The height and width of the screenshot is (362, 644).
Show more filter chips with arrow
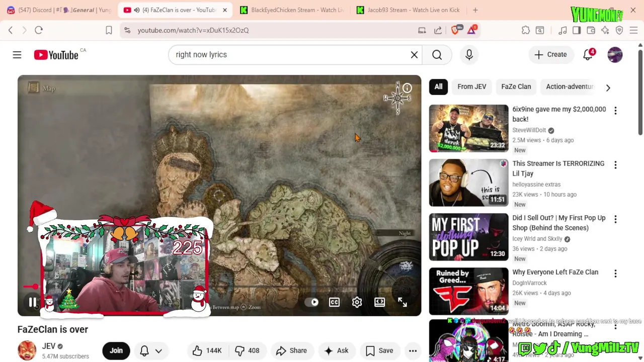(608, 87)
